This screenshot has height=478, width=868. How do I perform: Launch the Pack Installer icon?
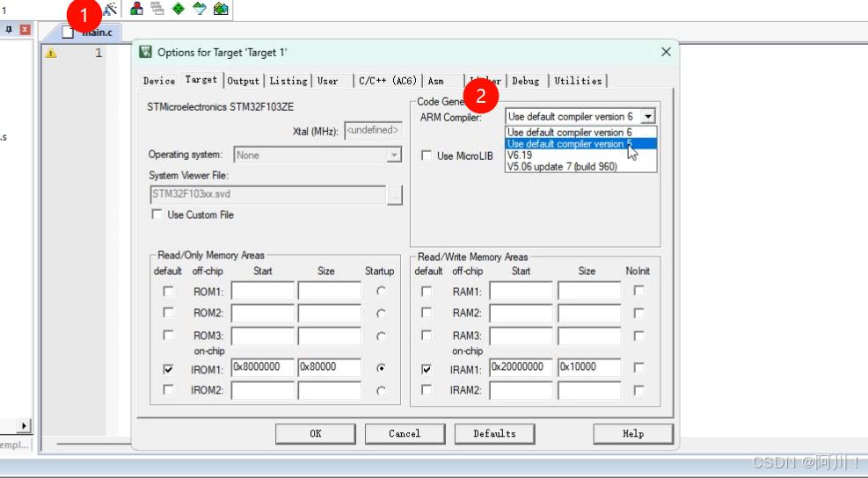(221, 8)
